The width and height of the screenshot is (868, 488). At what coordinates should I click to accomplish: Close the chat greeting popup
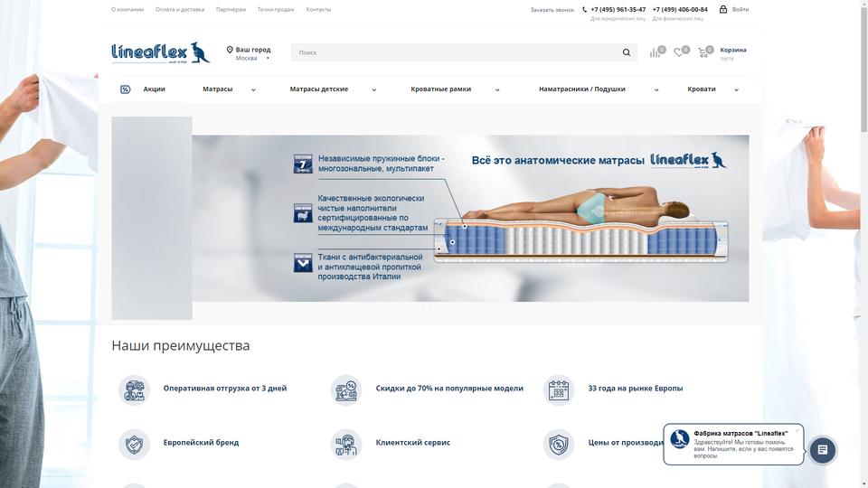pos(797,430)
